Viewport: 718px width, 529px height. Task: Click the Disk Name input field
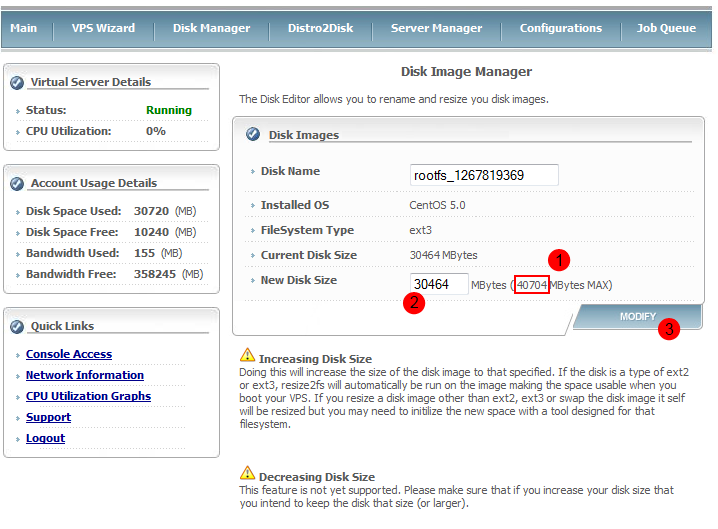pos(484,175)
